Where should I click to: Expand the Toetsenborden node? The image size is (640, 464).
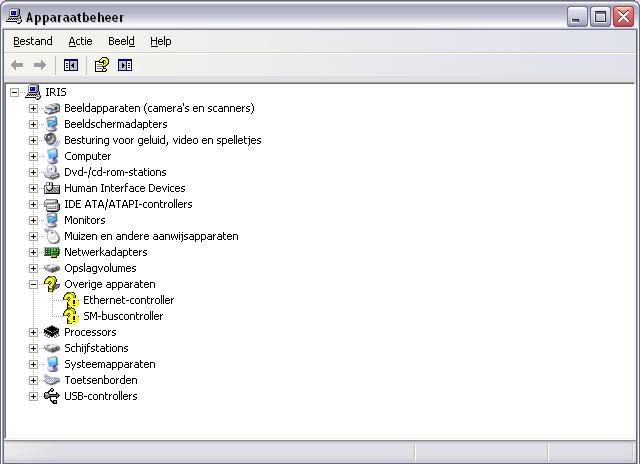click(33, 380)
